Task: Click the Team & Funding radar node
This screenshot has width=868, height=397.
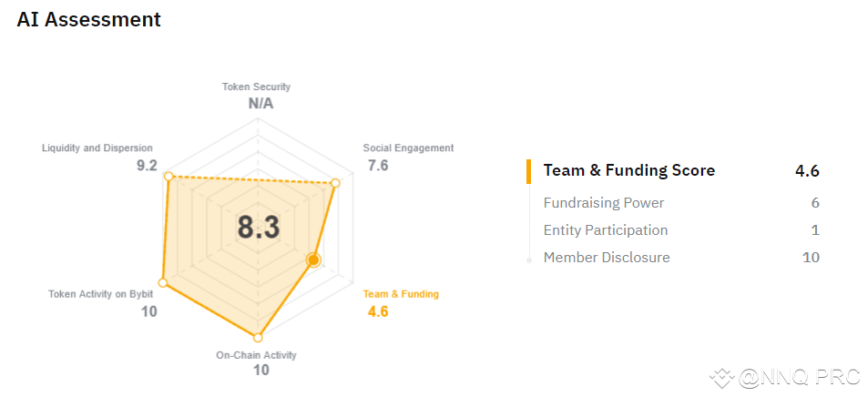Action: click(x=313, y=260)
